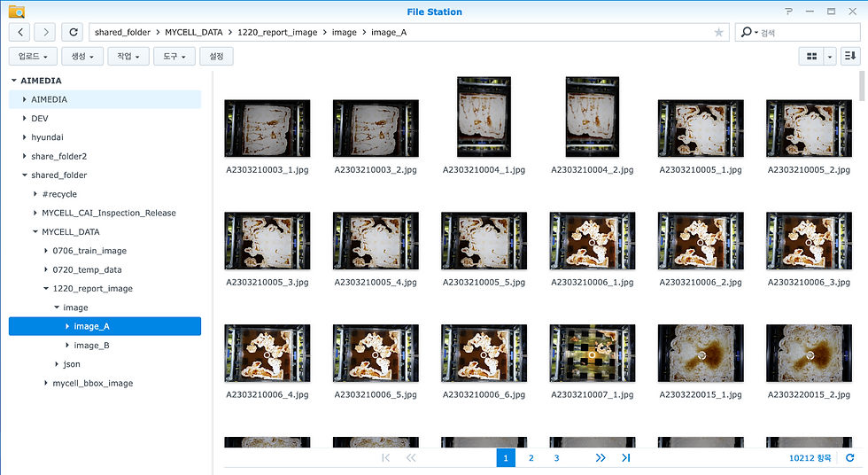Add current folder to favorites with star
Image resolution: width=868 pixels, height=475 pixels.
tap(718, 32)
